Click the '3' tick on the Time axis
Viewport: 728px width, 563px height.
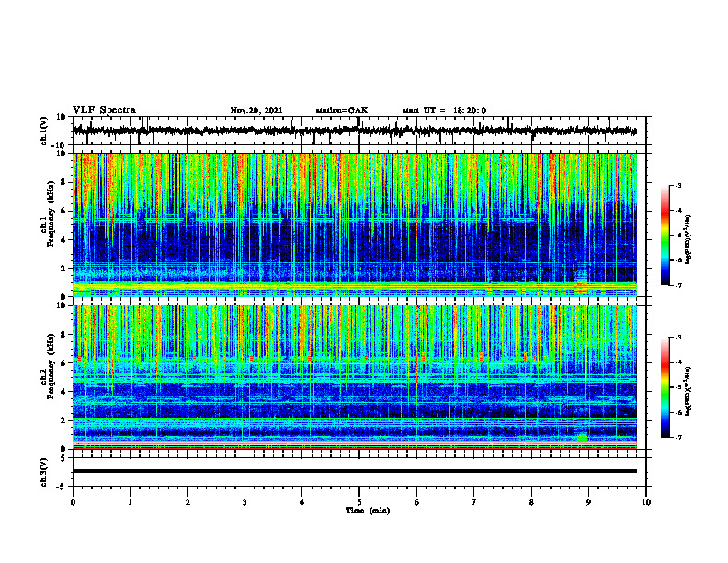pos(245,502)
